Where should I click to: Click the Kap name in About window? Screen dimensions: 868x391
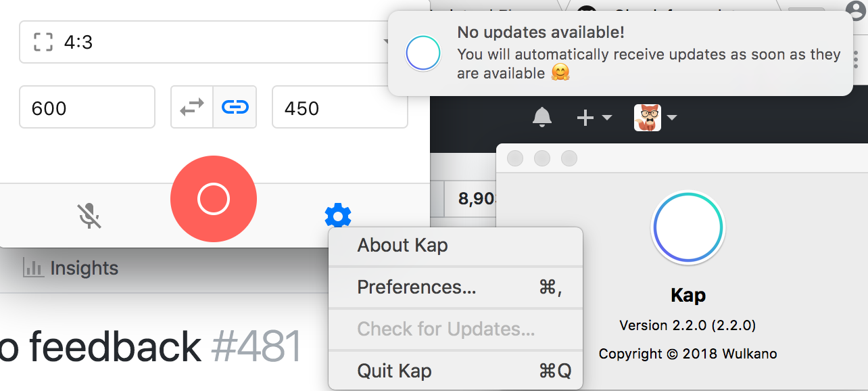coord(688,296)
